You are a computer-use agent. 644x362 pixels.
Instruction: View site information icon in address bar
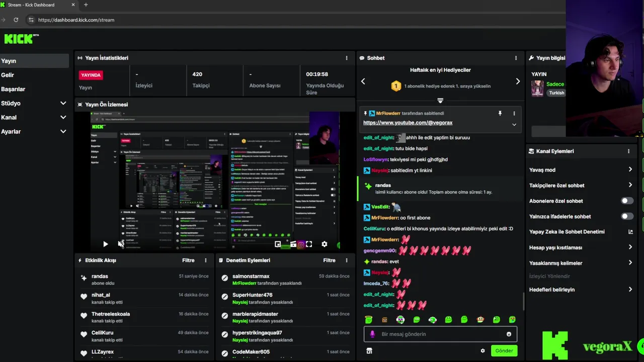click(x=31, y=20)
